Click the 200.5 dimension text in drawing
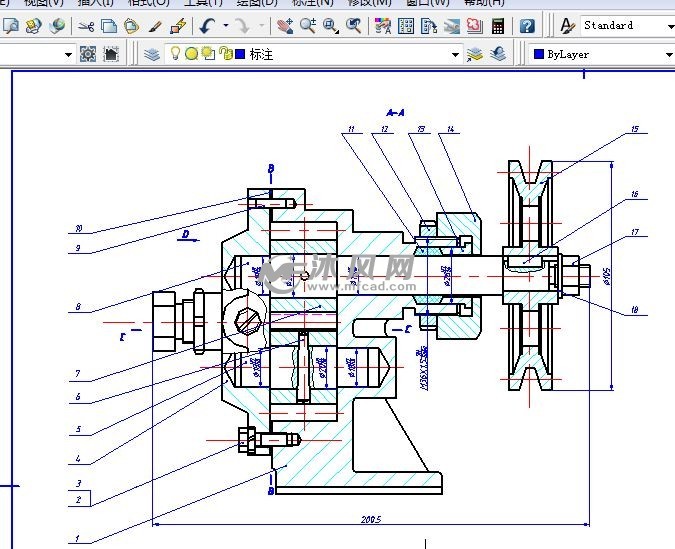The width and height of the screenshot is (675, 549). click(371, 519)
